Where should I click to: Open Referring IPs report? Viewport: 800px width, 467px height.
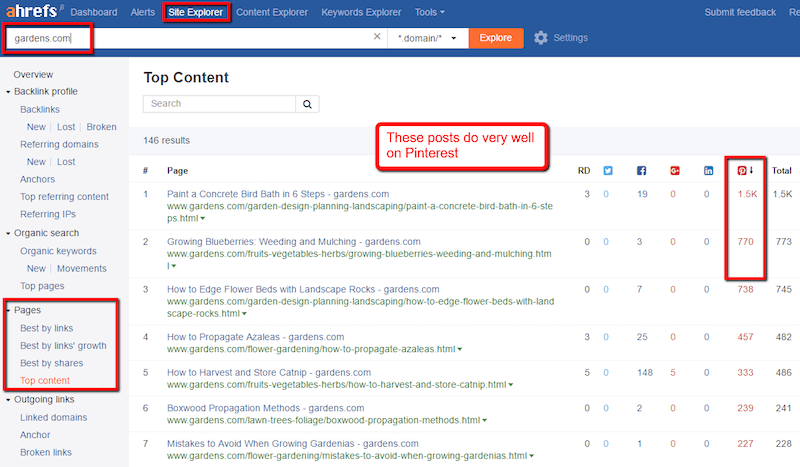tap(48, 214)
